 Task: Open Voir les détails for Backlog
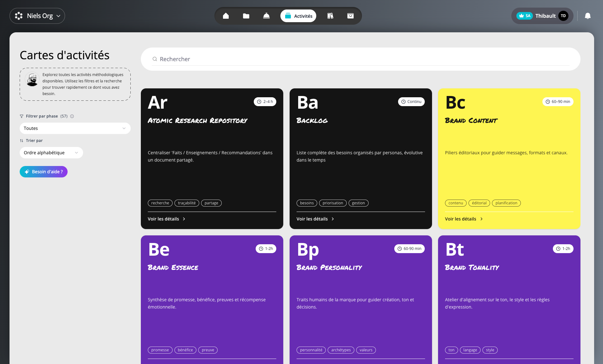pyautogui.click(x=315, y=219)
